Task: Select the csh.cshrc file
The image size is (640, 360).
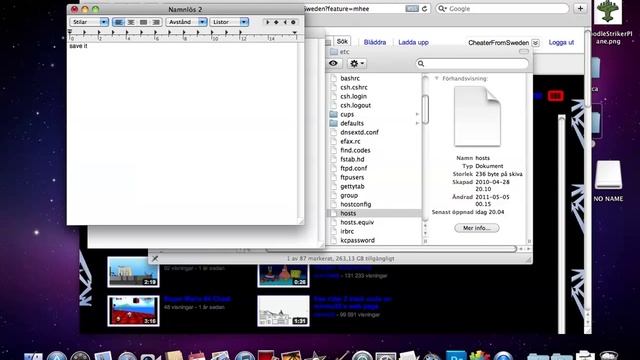Action: (354, 87)
